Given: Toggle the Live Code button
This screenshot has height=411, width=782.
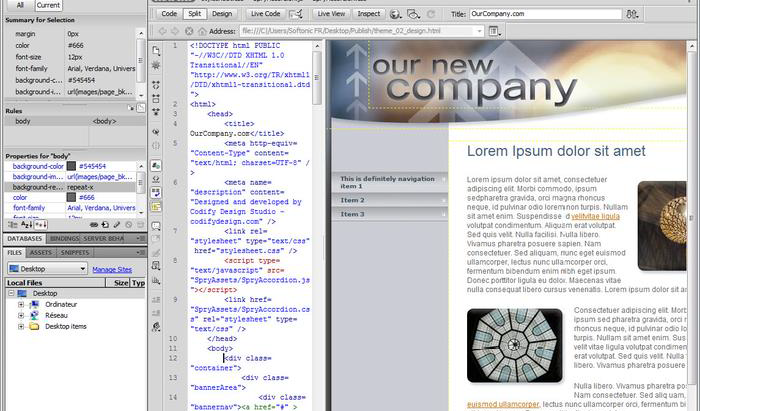Looking at the screenshot, I should pos(265,14).
